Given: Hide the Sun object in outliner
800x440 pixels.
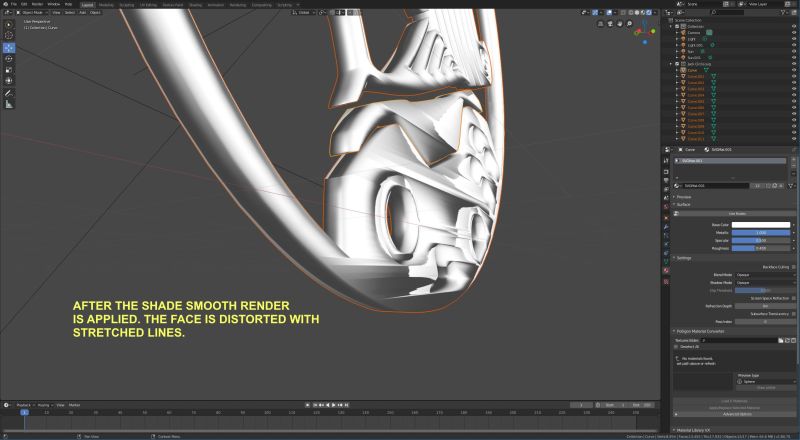Looking at the screenshot, I should (x=794, y=51).
